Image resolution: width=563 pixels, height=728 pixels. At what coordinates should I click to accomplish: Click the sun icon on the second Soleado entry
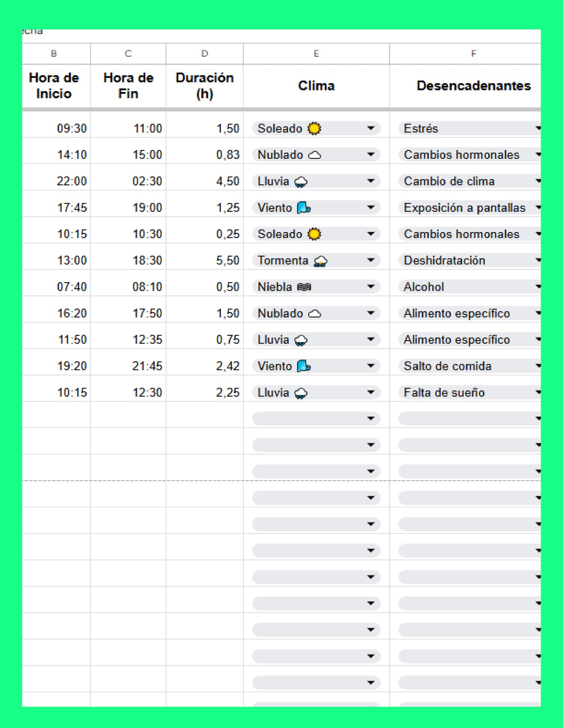[x=314, y=234]
